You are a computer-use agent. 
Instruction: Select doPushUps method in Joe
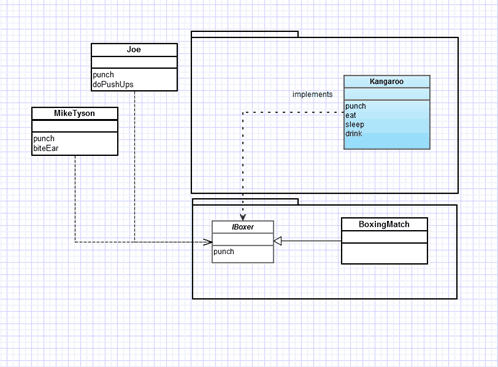(x=113, y=84)
